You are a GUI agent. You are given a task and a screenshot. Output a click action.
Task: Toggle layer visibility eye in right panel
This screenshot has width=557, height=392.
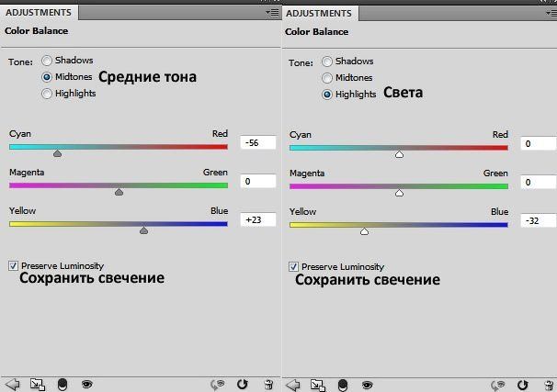[x=368, y=385]
